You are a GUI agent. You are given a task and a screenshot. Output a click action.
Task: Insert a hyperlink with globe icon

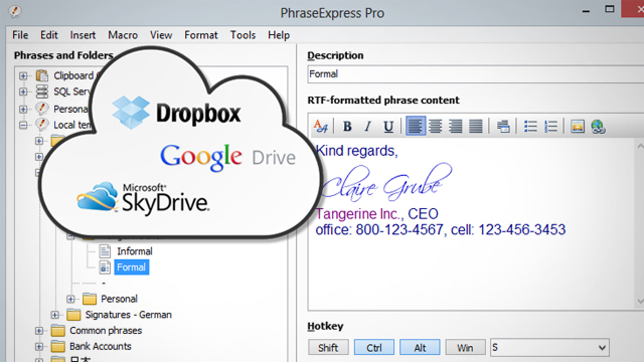pos(598,126)
